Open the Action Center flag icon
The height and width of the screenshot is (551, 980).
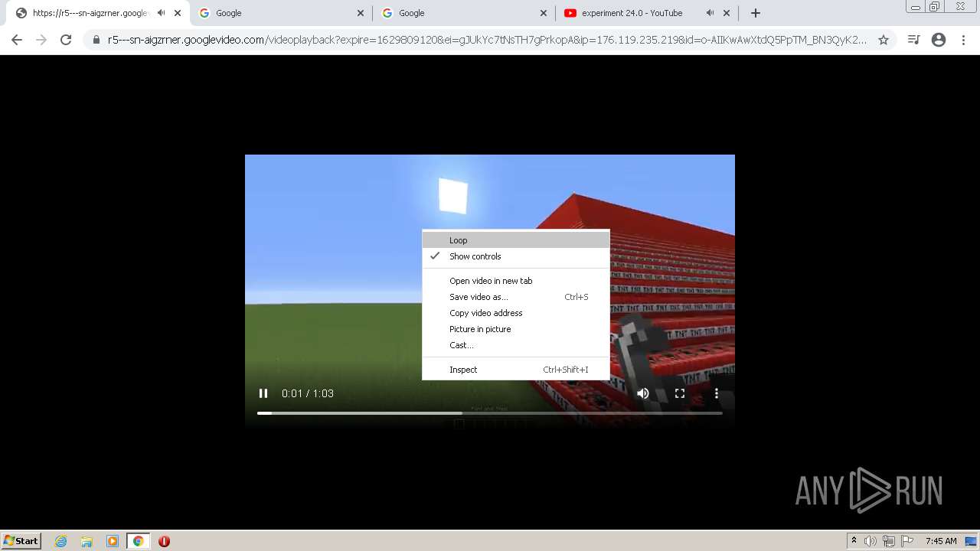click(907, 541)
